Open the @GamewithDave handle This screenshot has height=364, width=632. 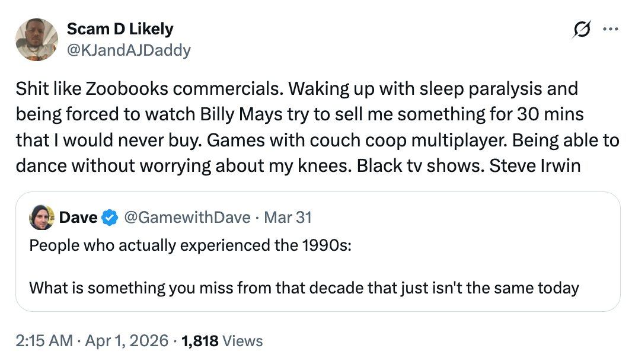click(187, 218)
